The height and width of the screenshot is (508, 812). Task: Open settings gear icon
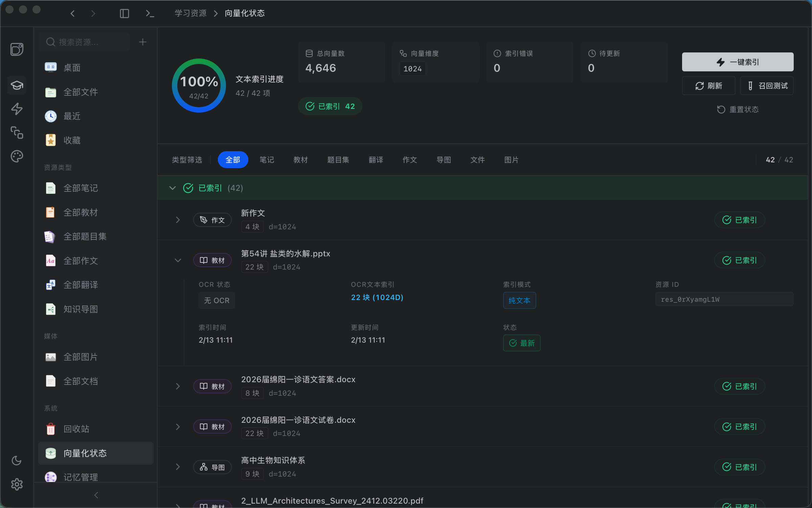click(17, 484)
